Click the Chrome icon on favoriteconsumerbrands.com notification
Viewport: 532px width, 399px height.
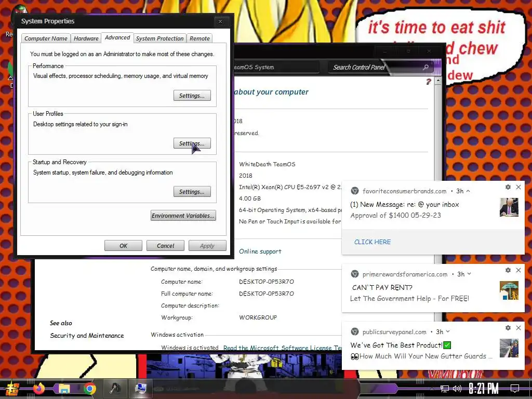point(354,191)
